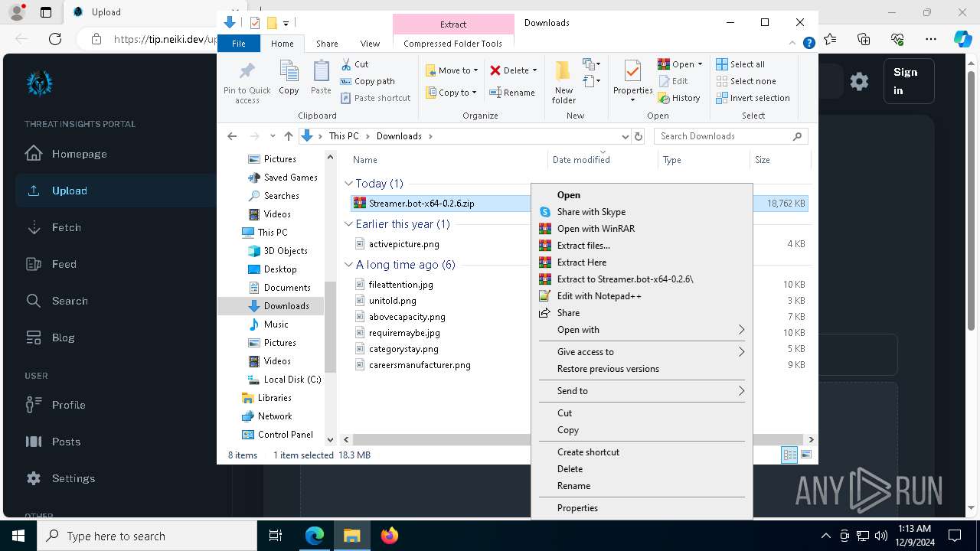Switch to the View ribbon tab
Image resolution: width=980 pixels, height=551 pixels.
tap(370, 44)
